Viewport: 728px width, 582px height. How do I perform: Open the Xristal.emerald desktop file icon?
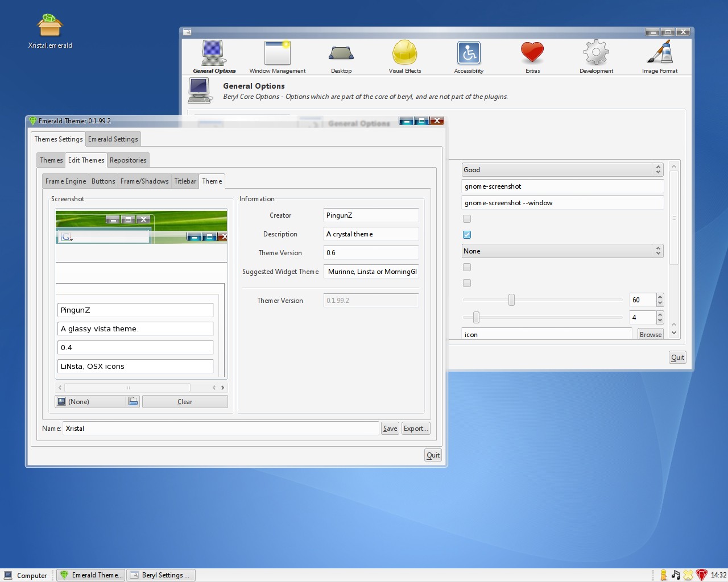[x=50, y=31]
